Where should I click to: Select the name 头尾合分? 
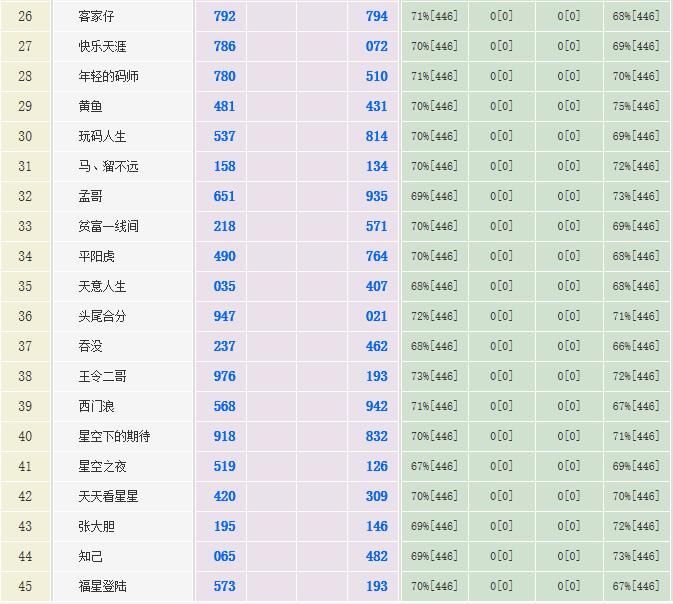[x=102, y=317]
